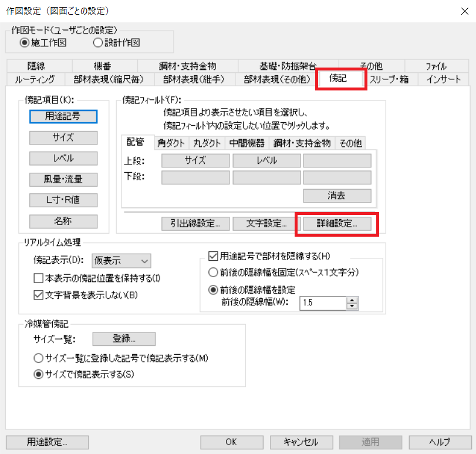Click 登録 button for size list
476x454 pixels.
[x=124, y=339]
